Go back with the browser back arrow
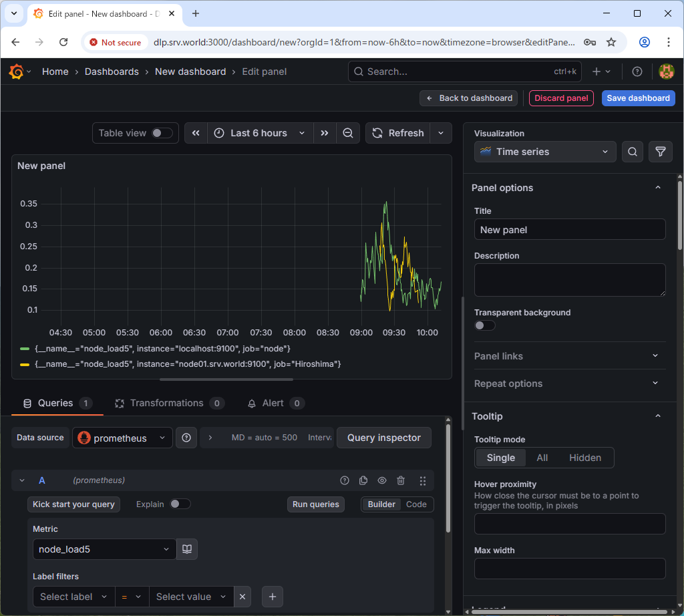The height and width of the screenshot is (616, 684). pos(16,42)
